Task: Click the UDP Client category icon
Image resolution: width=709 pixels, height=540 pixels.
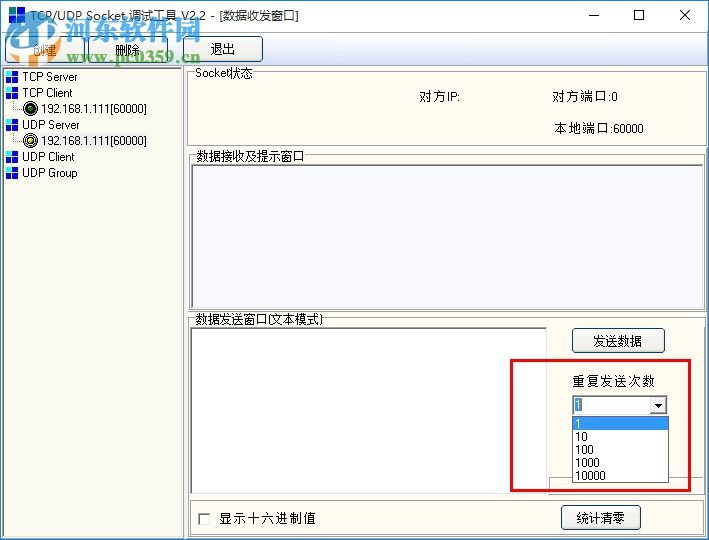Action: click(12, 157)
